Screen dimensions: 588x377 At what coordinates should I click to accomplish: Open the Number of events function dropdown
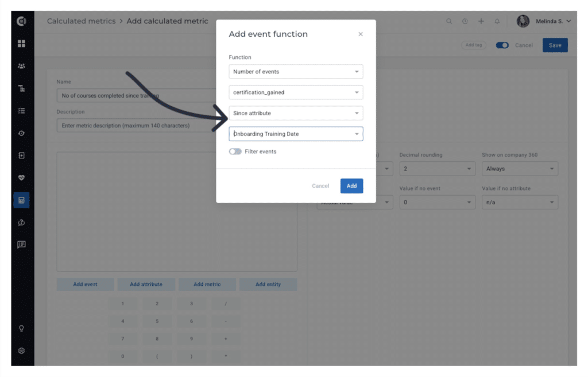(296, 72)
